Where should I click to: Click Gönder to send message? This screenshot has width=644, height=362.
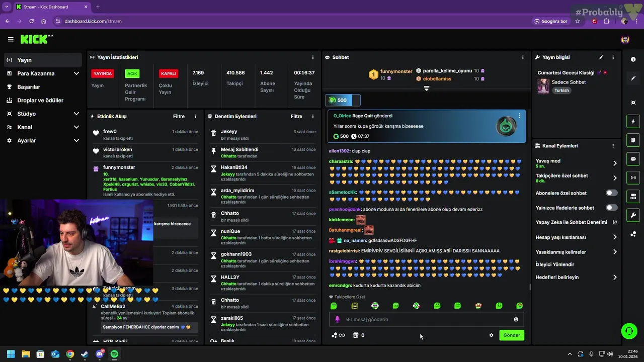tap(512, 335)
